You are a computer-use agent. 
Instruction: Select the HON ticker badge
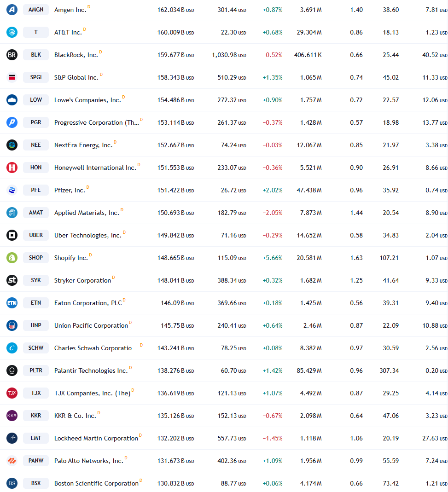tap(36, 168)
